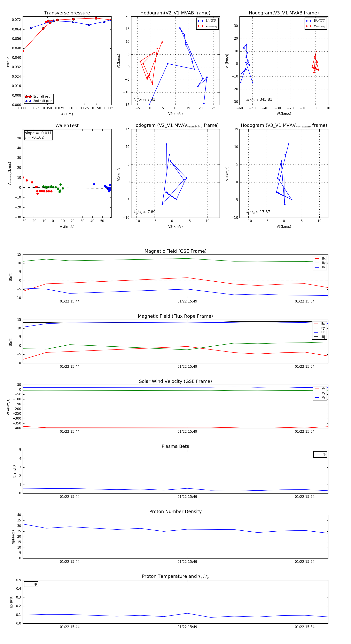Select the Bz' legend entry in Flux Rope plot
The height and width of the screenshot is (644, 351).
(320, 333)
